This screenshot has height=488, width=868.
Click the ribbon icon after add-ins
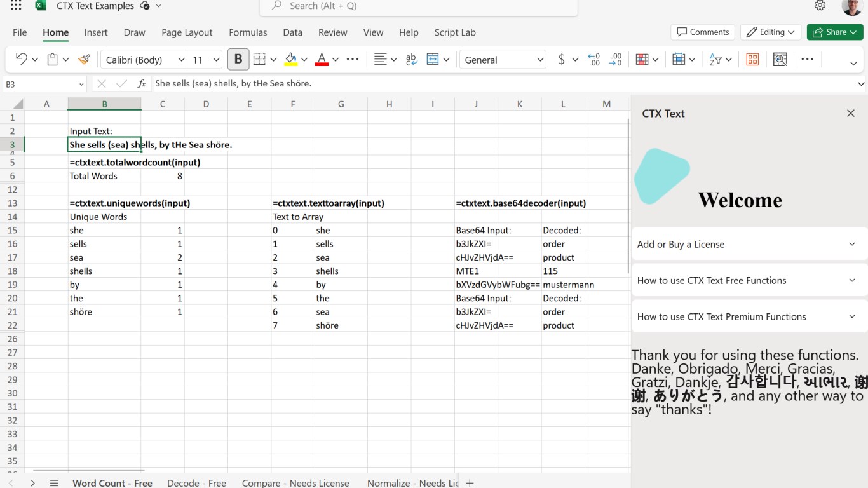[780, 59]
